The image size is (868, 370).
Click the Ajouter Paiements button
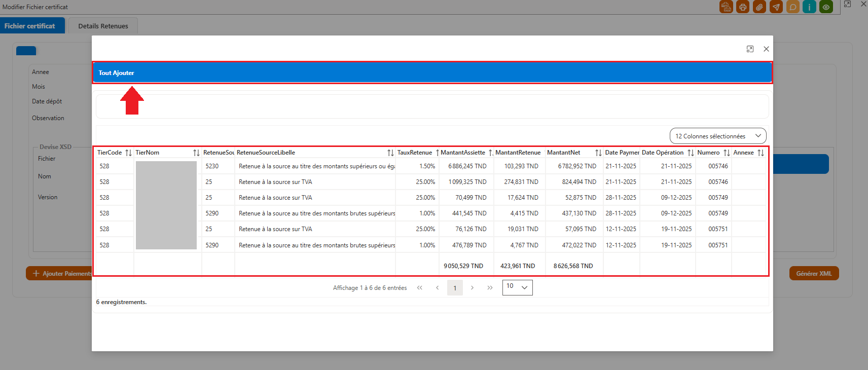click(59, 273)
